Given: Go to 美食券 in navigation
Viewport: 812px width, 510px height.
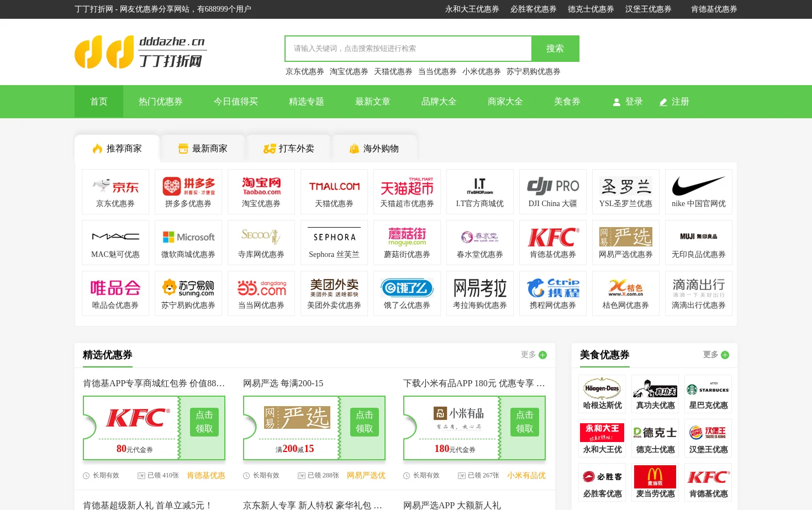Looking at the screenshot, I should coord(567,102).
